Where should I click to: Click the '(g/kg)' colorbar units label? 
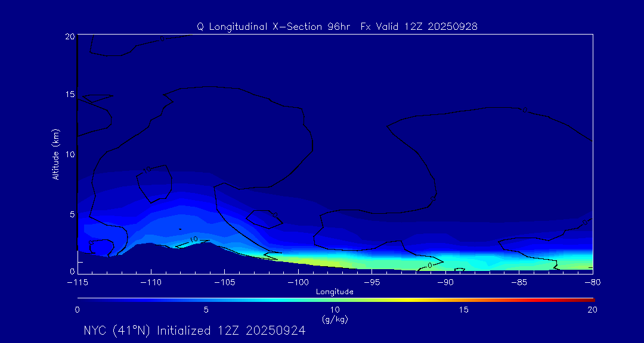tap(335, 319)
